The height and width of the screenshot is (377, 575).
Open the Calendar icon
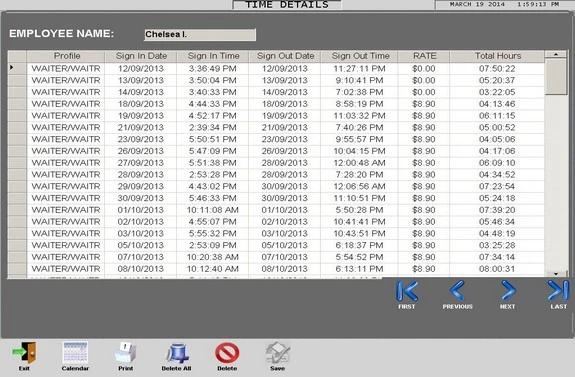(x=75, y=352)
